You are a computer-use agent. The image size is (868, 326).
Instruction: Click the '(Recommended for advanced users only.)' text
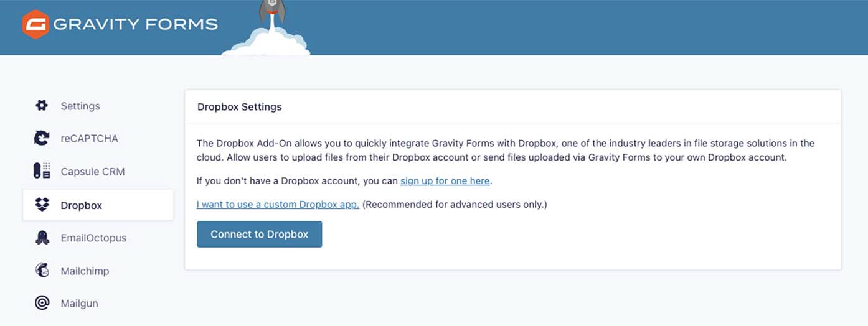455,204
